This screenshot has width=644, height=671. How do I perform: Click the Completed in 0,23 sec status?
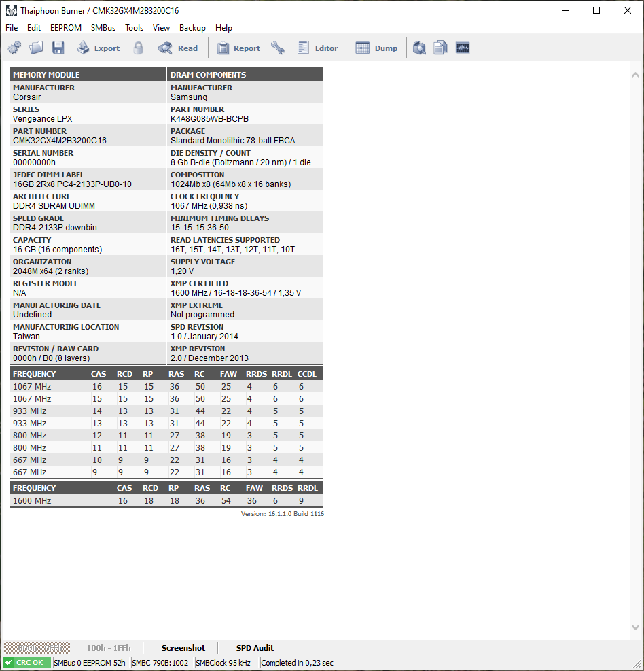click(297, 662)
